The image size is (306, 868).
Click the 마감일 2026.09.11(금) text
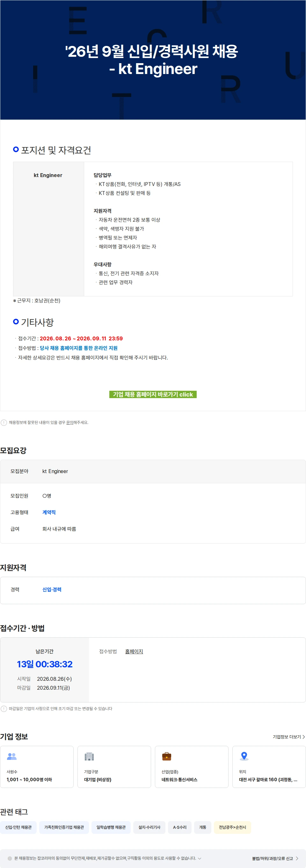click(x=43, y=688)
